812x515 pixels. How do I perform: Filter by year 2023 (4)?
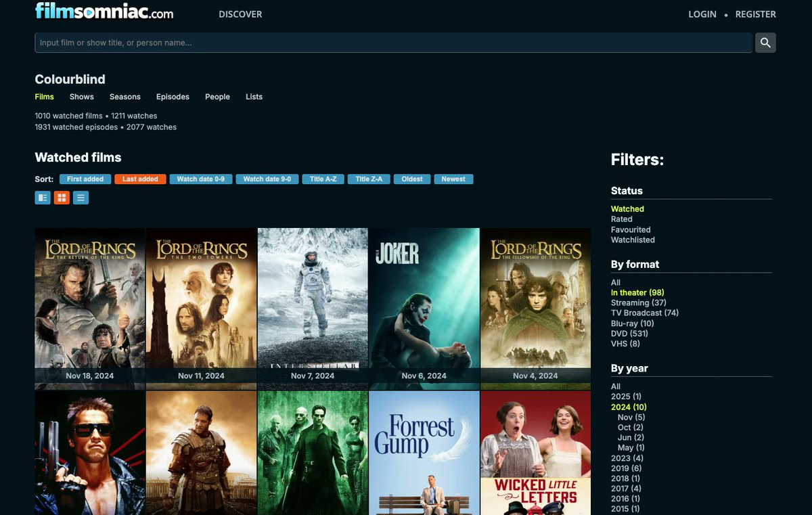click(x=627, y=458)
